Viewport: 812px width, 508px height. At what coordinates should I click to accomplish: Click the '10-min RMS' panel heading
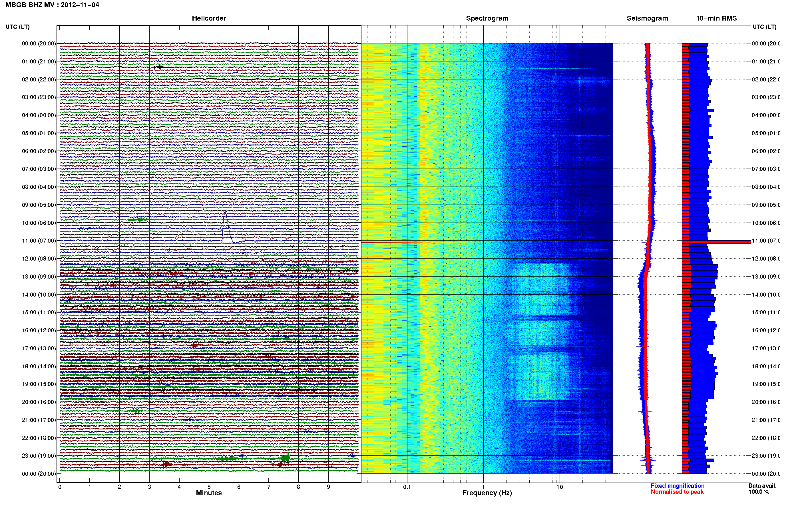click(716, 18)
